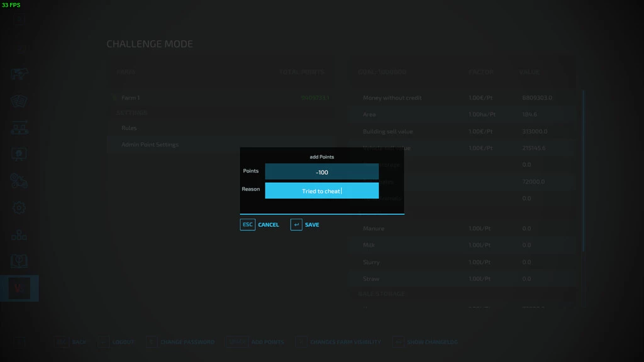Screen dimensions: 644x362
Task: Open the settings gear page in sidebar
Action: click(19, 207)
